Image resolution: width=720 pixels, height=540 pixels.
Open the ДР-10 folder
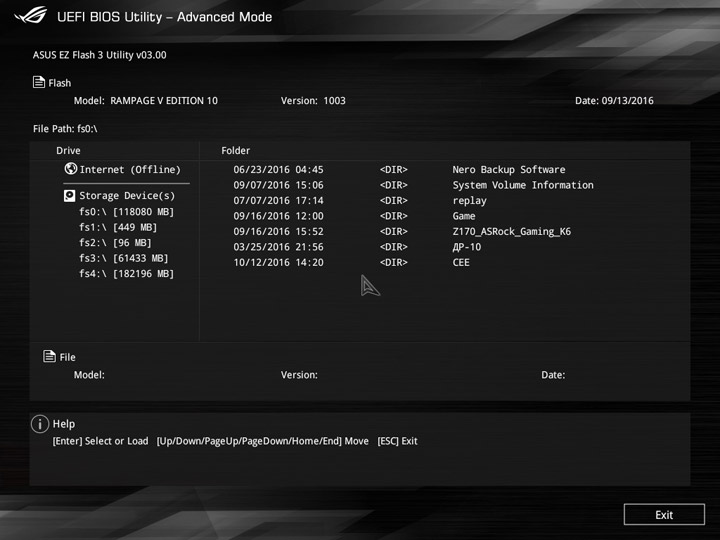(467, 247)
